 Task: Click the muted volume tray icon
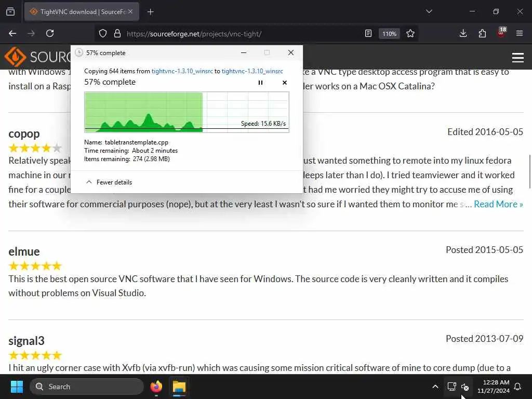(465, 387)
